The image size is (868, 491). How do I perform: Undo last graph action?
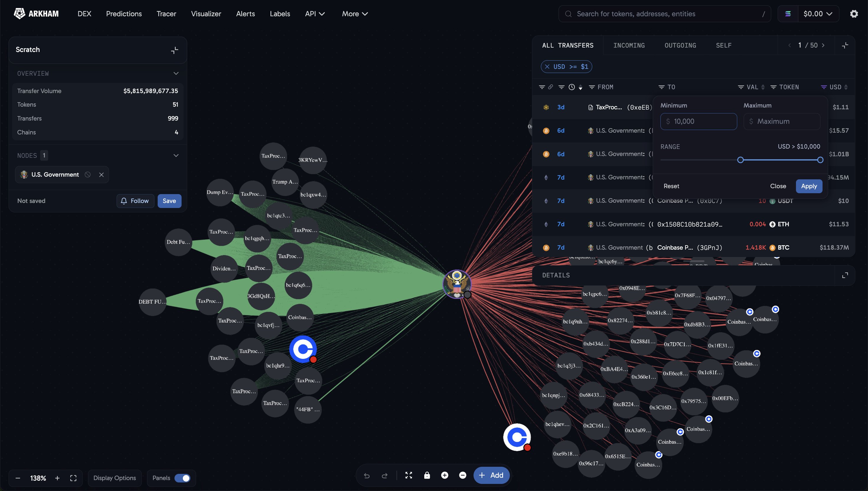click(x=367, y=475)
